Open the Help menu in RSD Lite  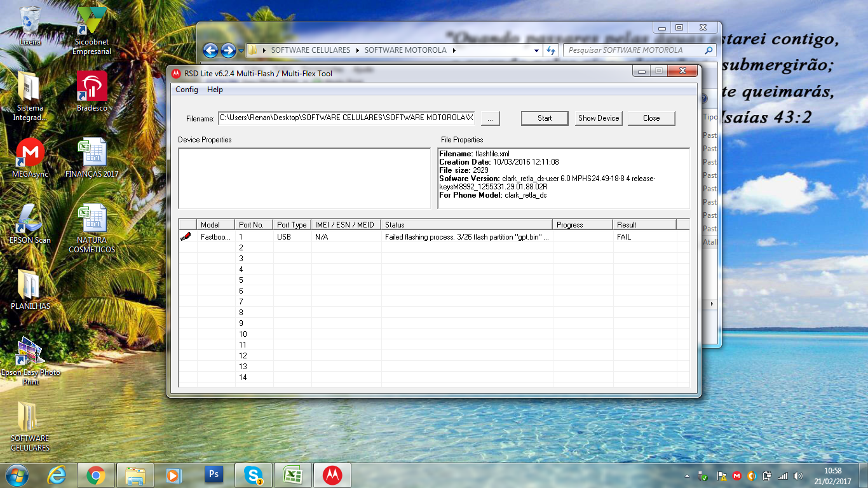(x=215, y=90)
